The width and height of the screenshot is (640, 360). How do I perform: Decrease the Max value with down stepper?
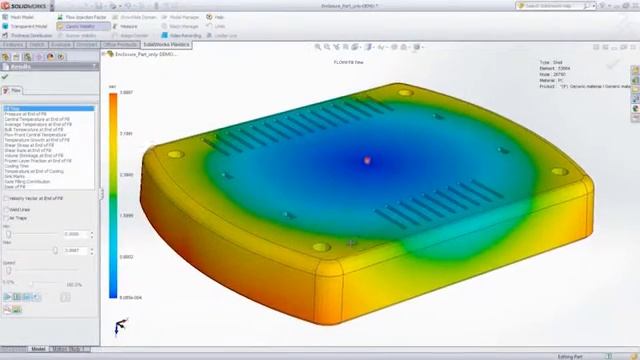(92, 253)
